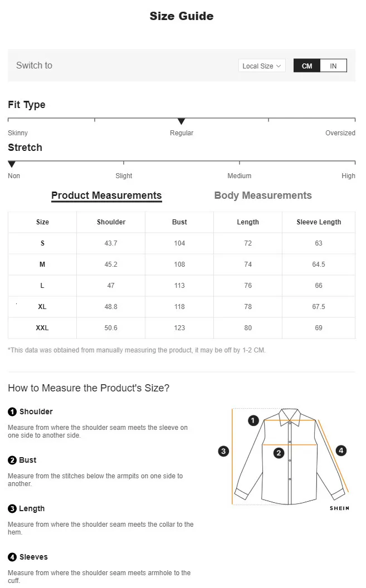This screenshot has width=366, height=588.
Task: Click the Stretch slider marker at Non
Action: 12,164
